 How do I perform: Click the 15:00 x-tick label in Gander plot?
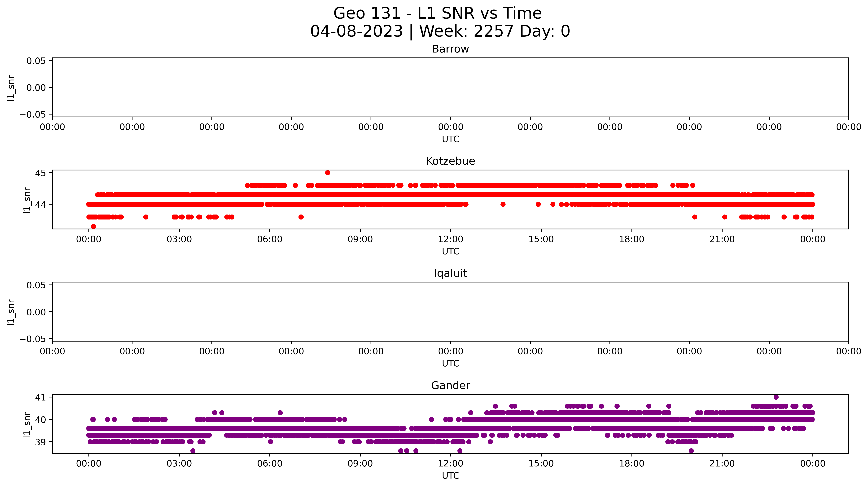coord(541,464)
